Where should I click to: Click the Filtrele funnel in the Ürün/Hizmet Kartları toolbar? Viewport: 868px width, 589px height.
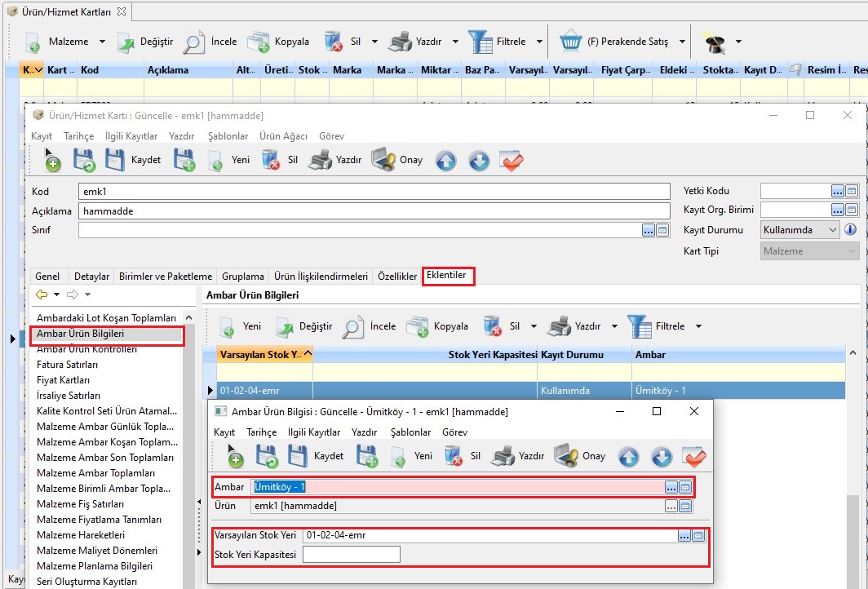tap(480, 42)
